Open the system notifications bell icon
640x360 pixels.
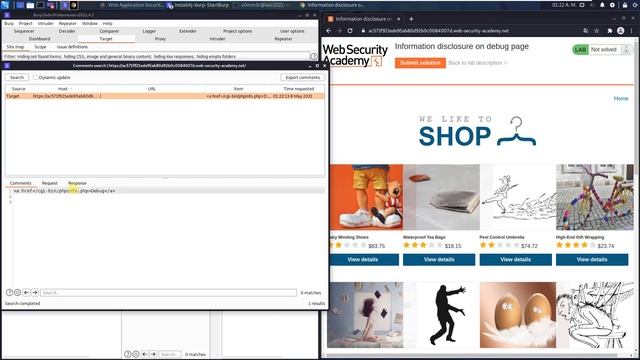pos(602,5)
